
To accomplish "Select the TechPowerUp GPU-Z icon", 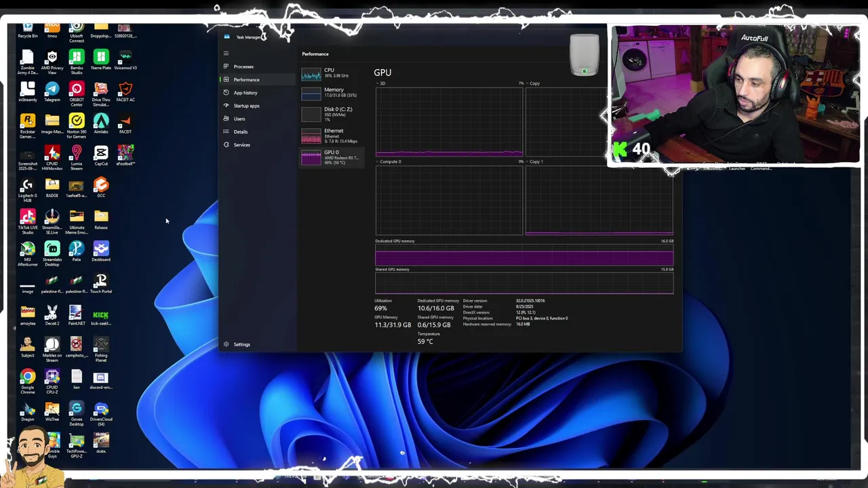I will tap(77, 445).
